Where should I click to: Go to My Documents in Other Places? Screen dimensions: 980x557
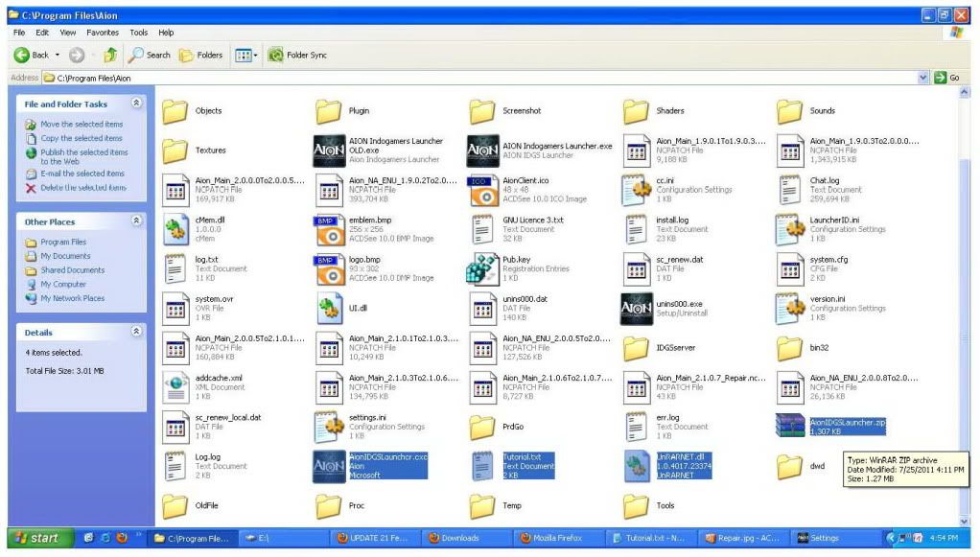point(65,256)
